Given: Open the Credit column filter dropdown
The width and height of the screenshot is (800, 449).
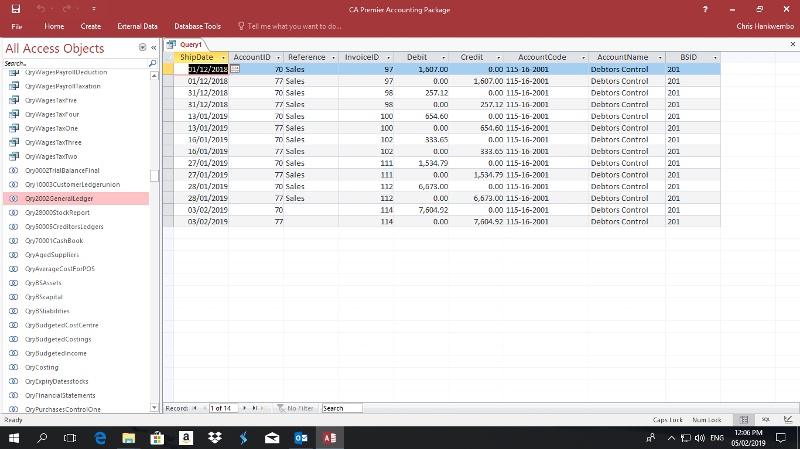Looking at the screenshot, I should click(x=498, y=58).
